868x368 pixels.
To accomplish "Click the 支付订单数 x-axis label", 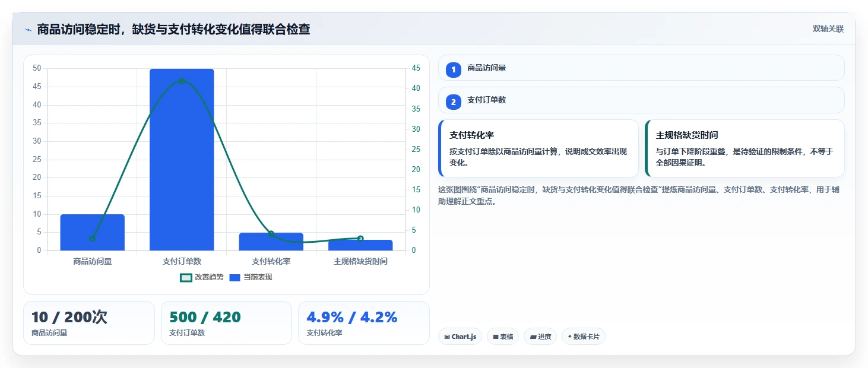I will point(182,261).
